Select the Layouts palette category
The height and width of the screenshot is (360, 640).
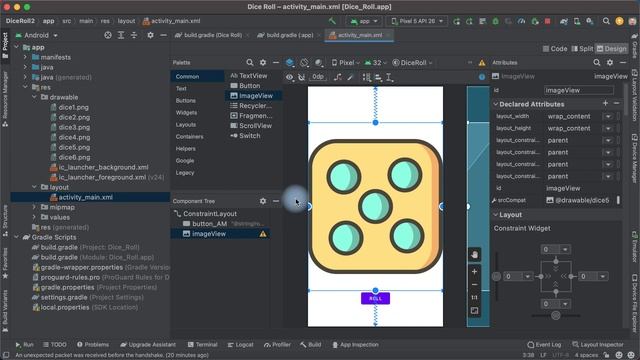(186, 124)
